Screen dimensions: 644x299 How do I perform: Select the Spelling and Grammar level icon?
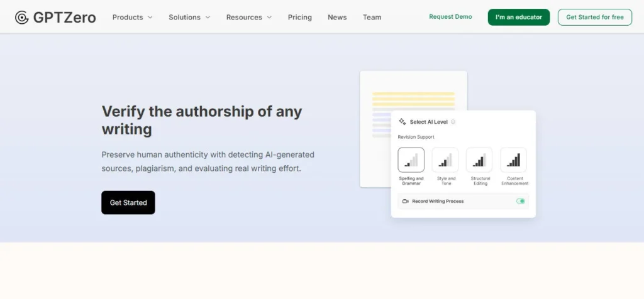pyautogui.click(x=411, y=160)
